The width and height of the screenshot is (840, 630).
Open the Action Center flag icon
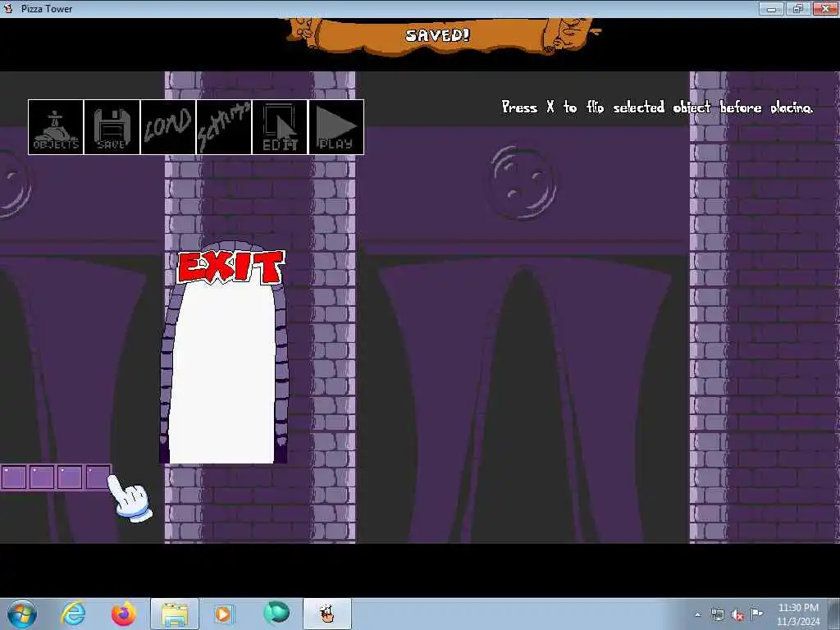tap(757, 614)
